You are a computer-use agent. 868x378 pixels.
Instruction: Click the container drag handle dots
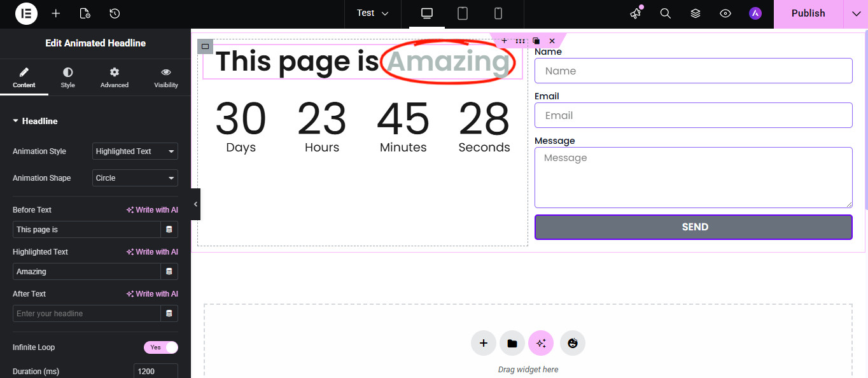521,41
